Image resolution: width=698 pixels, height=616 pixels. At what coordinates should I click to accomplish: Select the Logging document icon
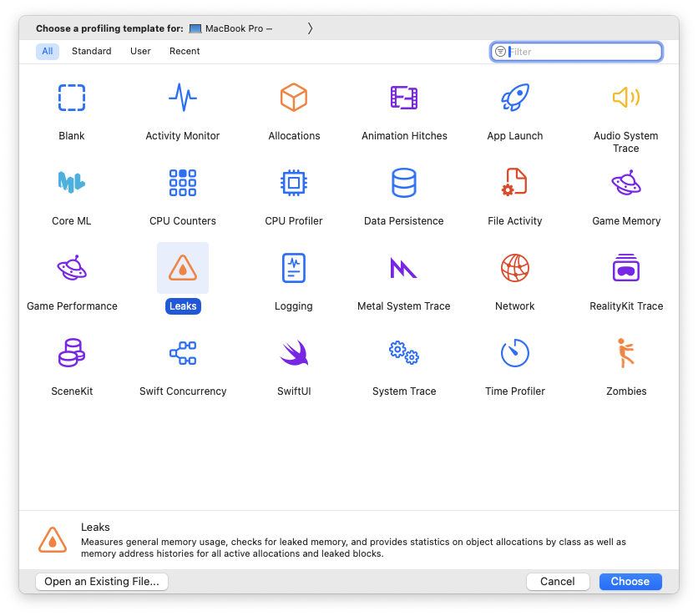pos(294,268)
